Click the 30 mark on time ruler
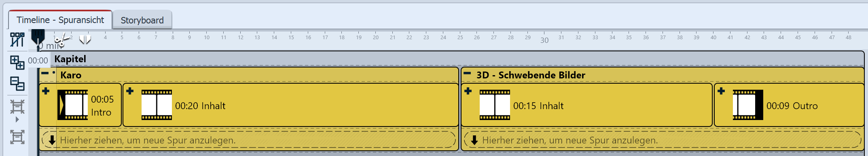The height and width of the screenshot is (156, 868). pos(544,40)
